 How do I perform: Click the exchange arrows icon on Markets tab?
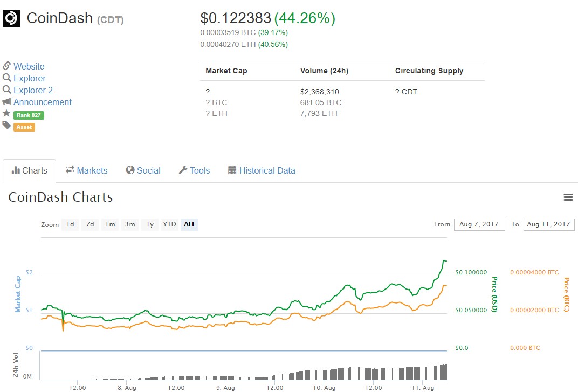70,170
